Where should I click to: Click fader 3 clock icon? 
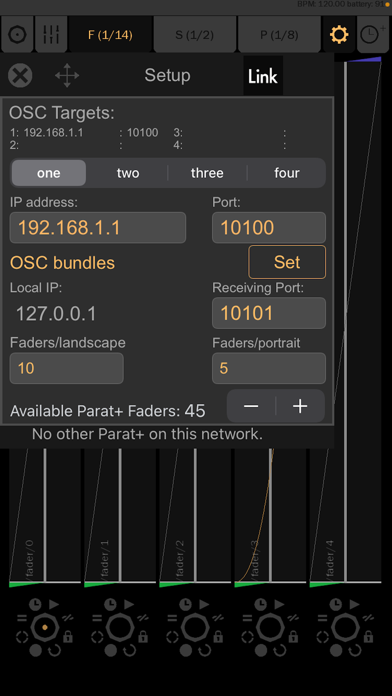click(x=260, y=604)
